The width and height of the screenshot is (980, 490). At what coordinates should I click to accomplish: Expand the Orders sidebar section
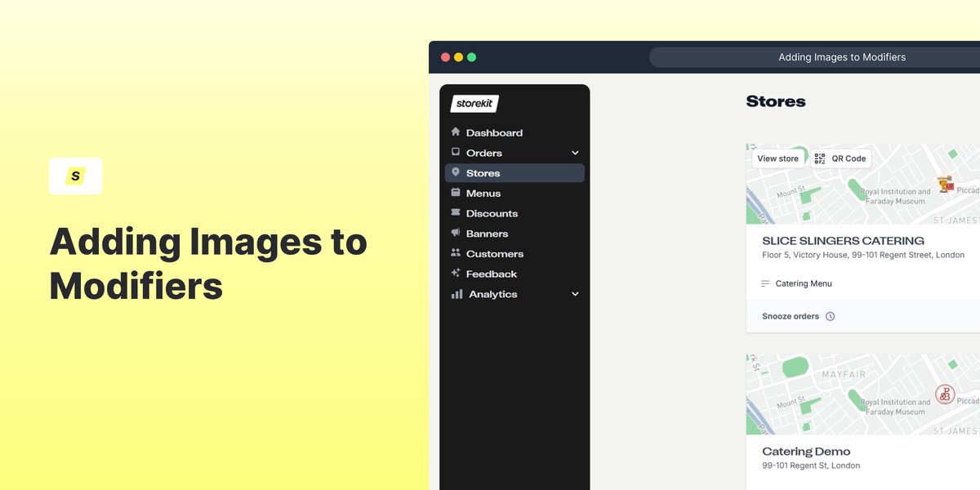[x=574, y=153]
